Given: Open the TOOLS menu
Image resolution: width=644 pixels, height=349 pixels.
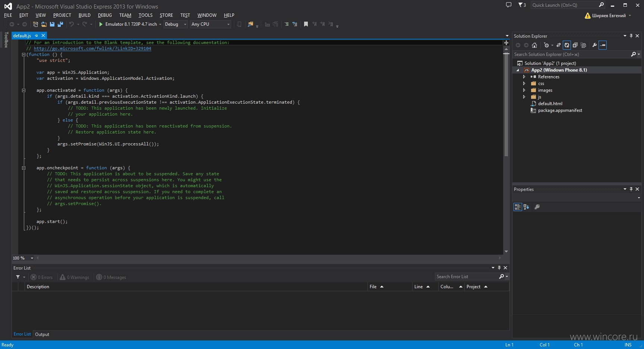Looking at the screenshot, I should tap(145, 15).
